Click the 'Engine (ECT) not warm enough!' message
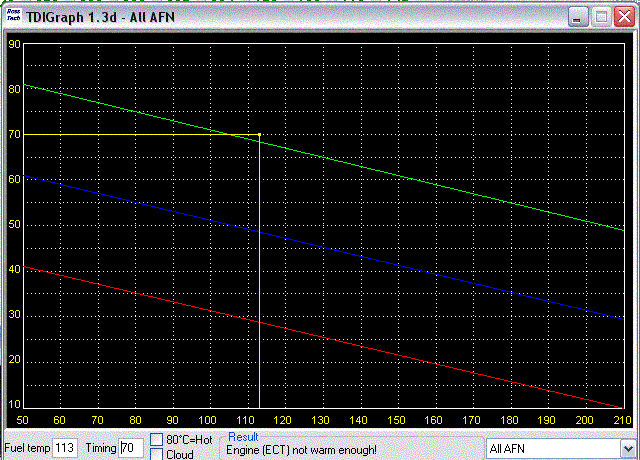640x460 pixels. pyautogui.click(x=301, y=451)
